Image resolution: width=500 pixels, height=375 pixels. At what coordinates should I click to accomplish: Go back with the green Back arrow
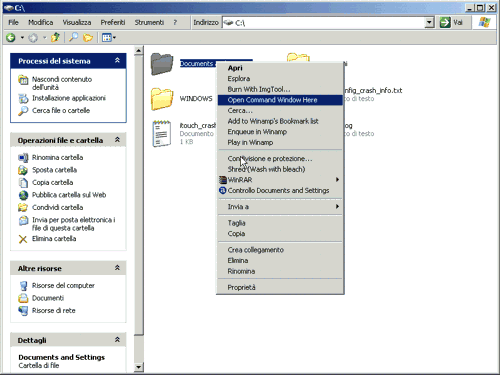coord(11,38)
